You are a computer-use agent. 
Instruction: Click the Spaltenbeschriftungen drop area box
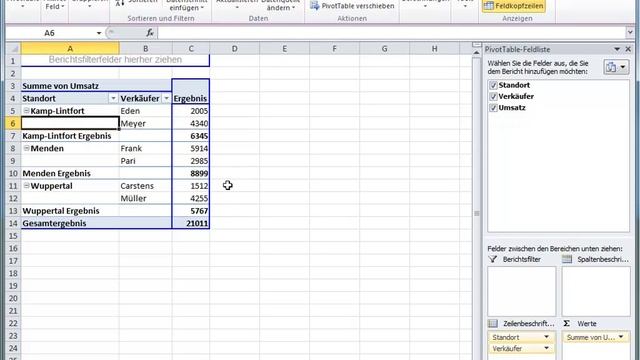(x=596, y=291)
